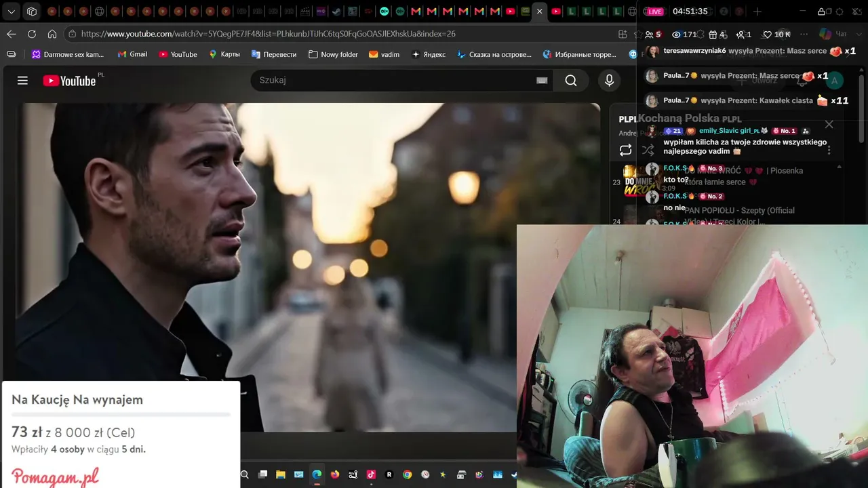Open the yellow star app on taskbar

click(x=443, y=475)
